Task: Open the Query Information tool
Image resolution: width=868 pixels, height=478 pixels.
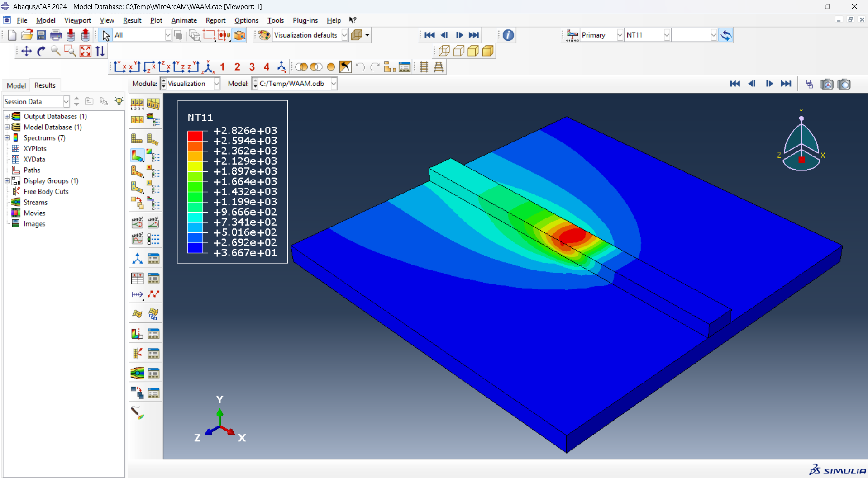Action: pyautogui.click(x=508, y=35)
